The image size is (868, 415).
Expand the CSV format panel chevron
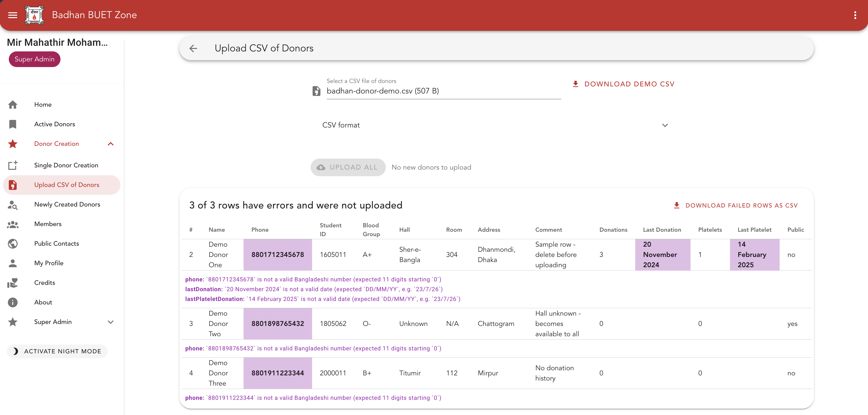(665, 125)
